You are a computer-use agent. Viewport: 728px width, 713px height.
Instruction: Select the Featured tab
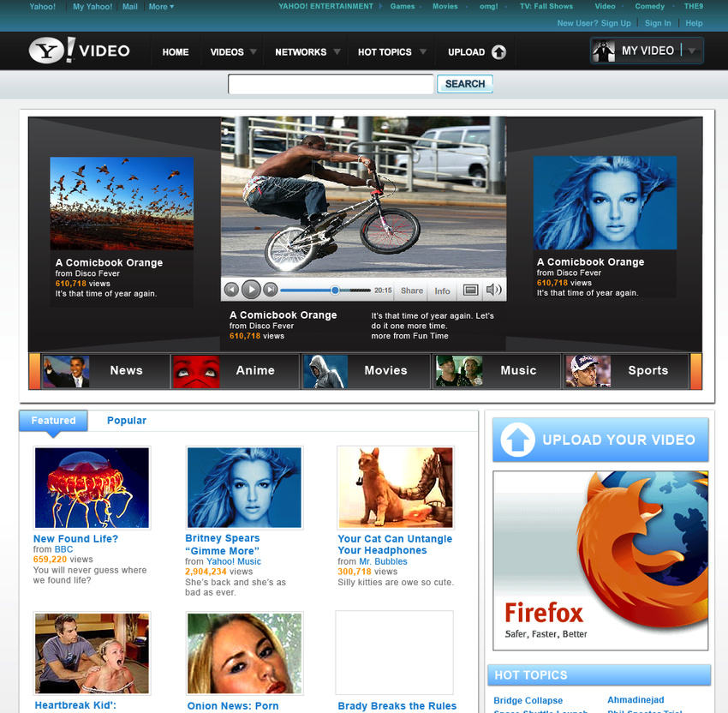(x=53, y=421)
